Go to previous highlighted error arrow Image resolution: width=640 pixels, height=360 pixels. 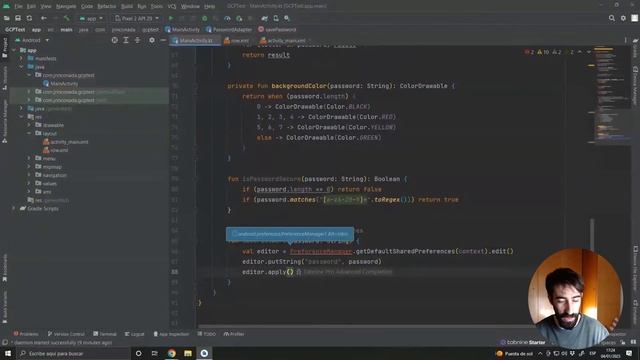pos(580,52)
